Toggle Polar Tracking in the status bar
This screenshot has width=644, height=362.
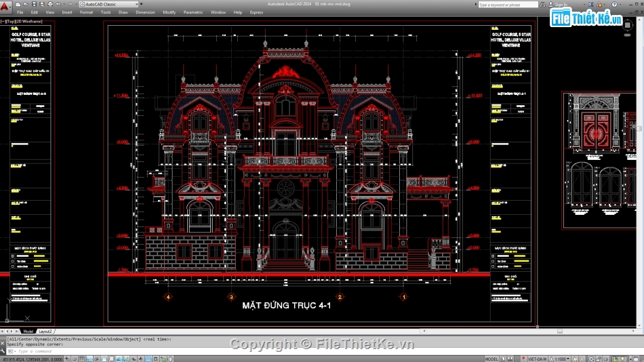[x=96, y=359]
